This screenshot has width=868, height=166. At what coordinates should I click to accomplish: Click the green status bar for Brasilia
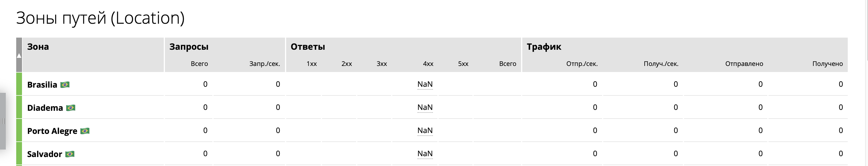19,84
